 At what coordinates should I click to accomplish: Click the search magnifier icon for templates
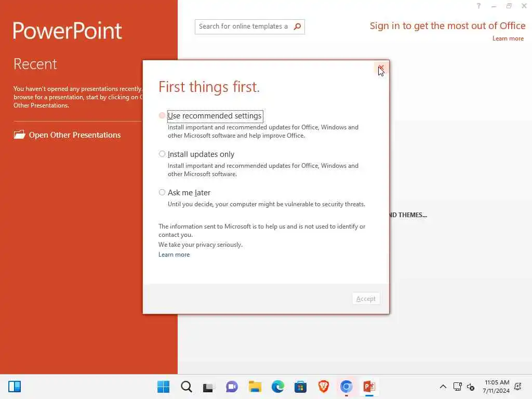(297, 26)
